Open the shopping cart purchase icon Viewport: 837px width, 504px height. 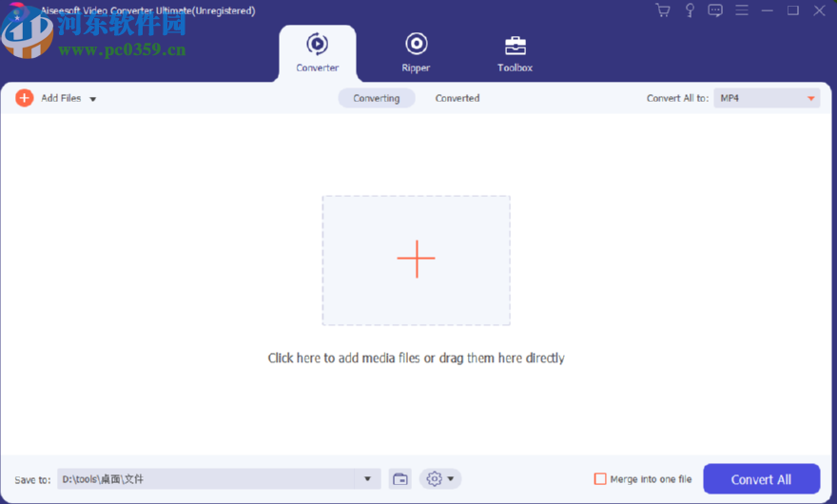[x=662, y=10]
